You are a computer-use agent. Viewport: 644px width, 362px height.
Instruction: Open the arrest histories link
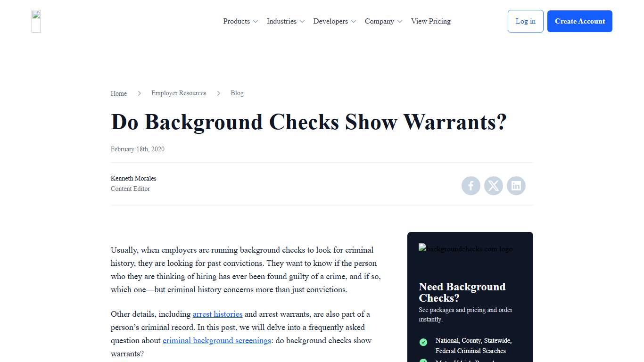tap(217, 314)
